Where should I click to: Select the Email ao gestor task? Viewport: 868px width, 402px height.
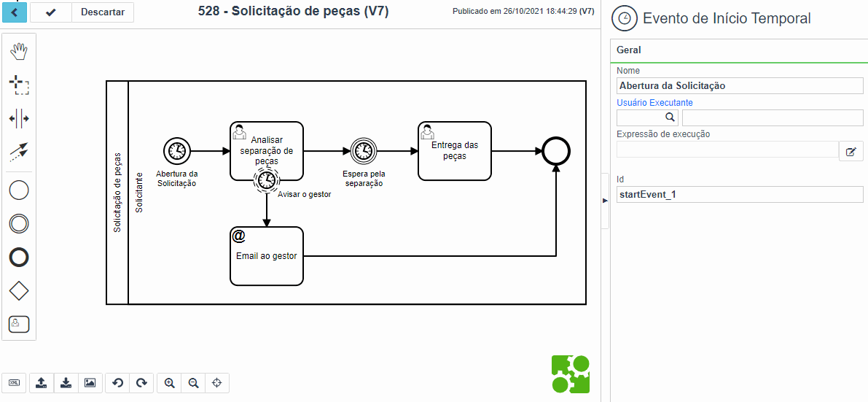(267, 256)
